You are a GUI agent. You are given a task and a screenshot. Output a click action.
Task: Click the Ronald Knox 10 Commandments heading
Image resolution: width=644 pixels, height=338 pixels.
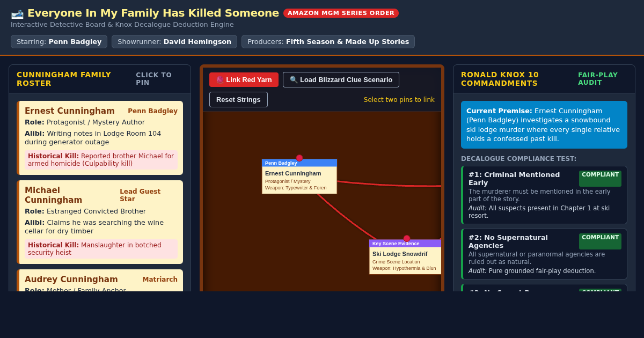[x=500, y=79]
